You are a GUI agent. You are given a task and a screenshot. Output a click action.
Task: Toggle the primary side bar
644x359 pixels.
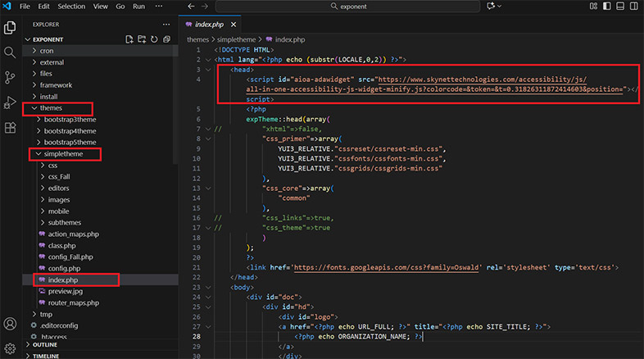(607, 7)
